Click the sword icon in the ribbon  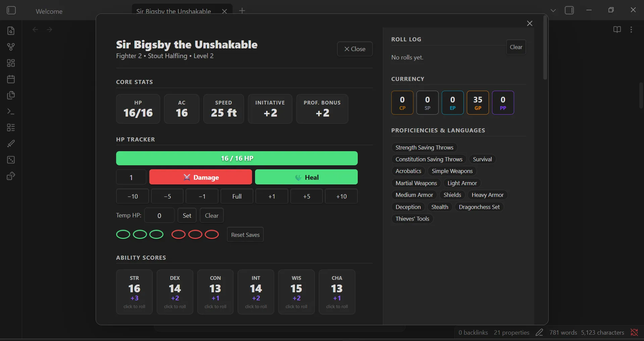(x=11, y=143)
